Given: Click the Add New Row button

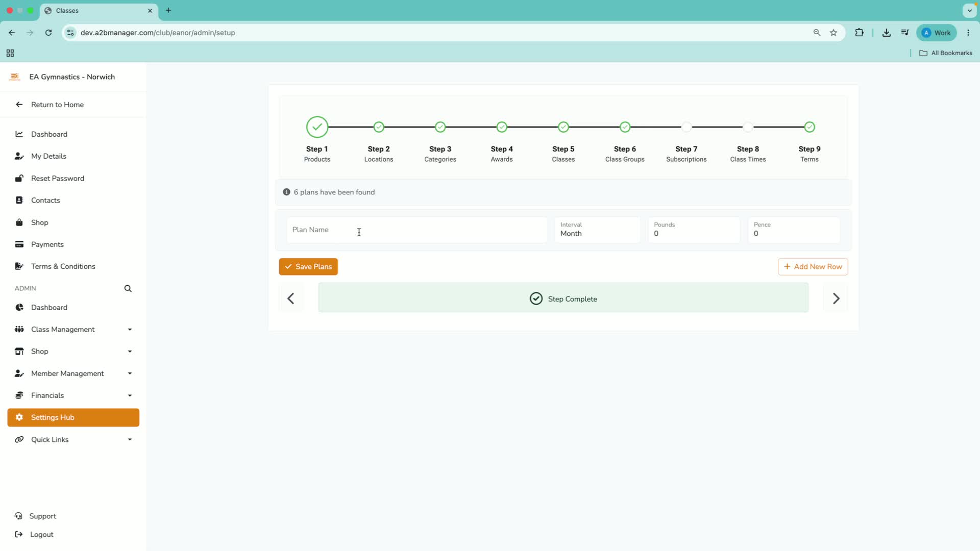Looking at the screenshot, I should click(x=813, y=267).
